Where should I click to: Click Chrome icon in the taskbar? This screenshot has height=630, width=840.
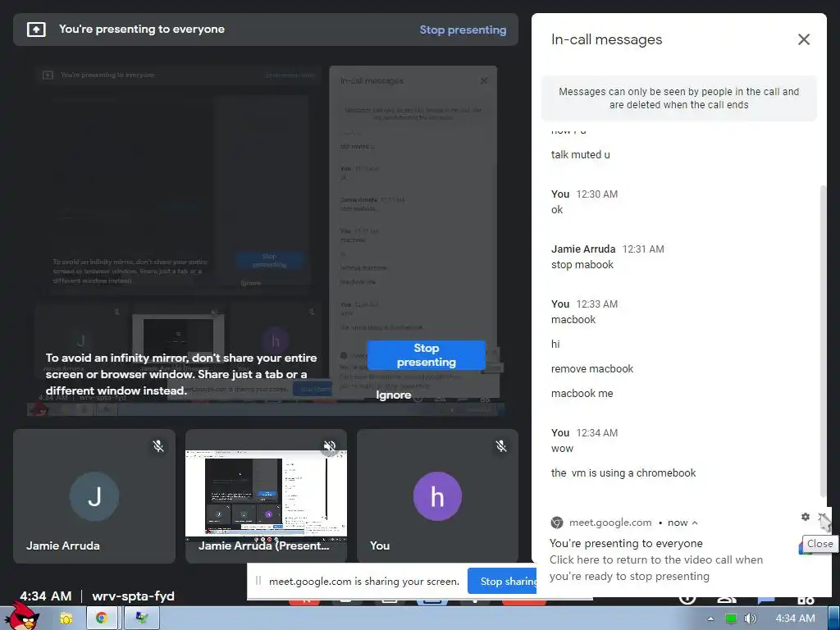[x=101, y=619]
